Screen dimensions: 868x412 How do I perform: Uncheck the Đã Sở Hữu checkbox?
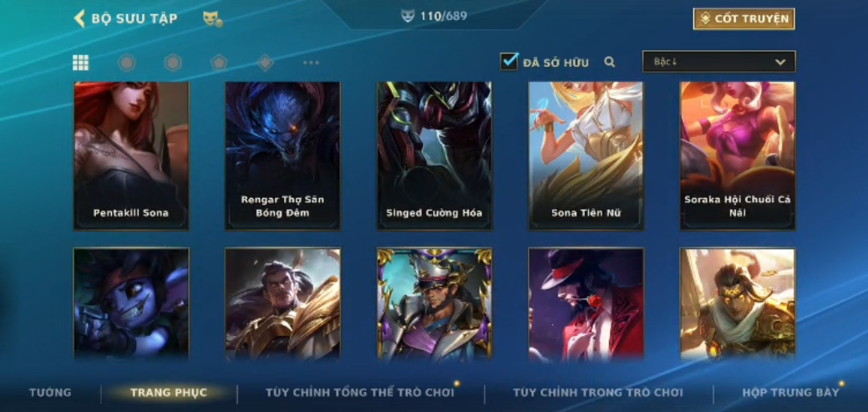pyautogui.click(x=509, y=62)
